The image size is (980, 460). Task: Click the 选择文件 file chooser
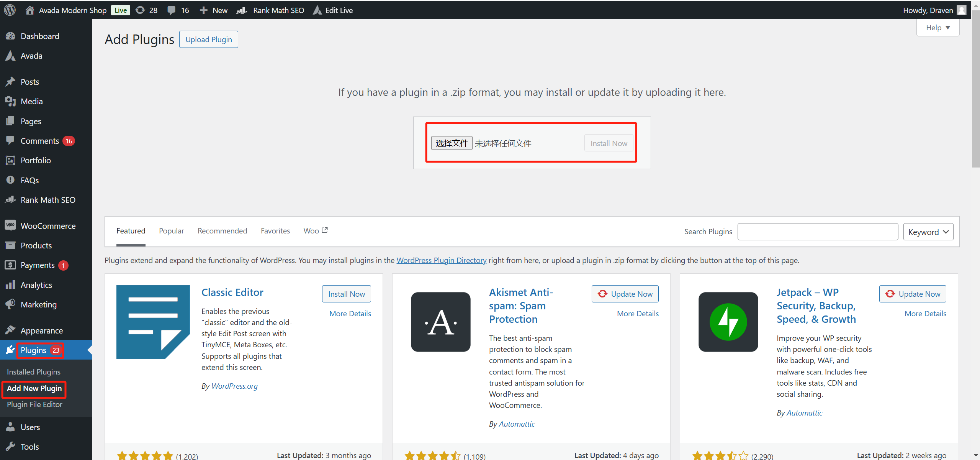[452, 143]
